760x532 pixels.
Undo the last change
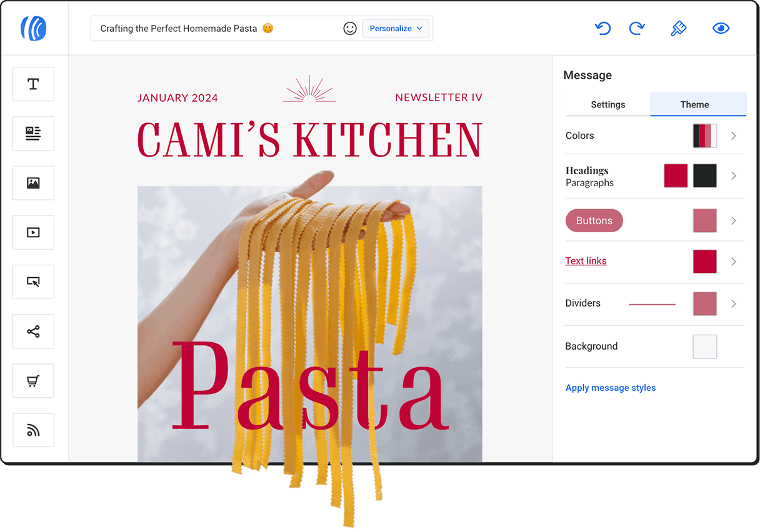coord(602,28)
